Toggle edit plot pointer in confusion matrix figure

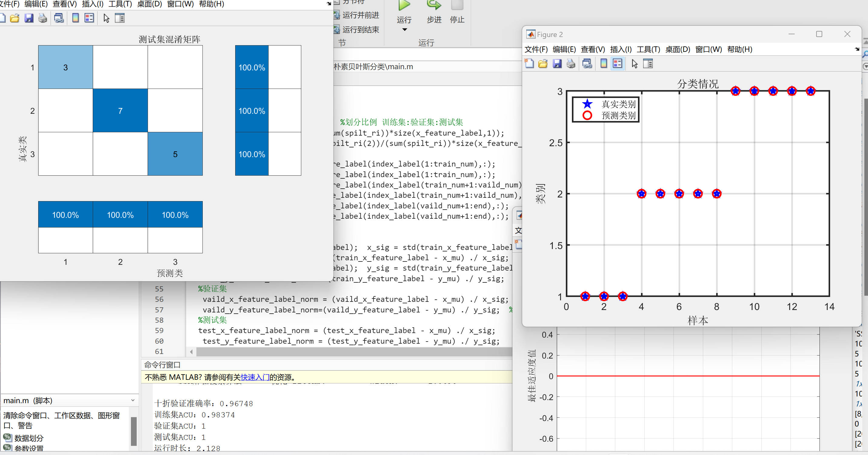point(106,18)
